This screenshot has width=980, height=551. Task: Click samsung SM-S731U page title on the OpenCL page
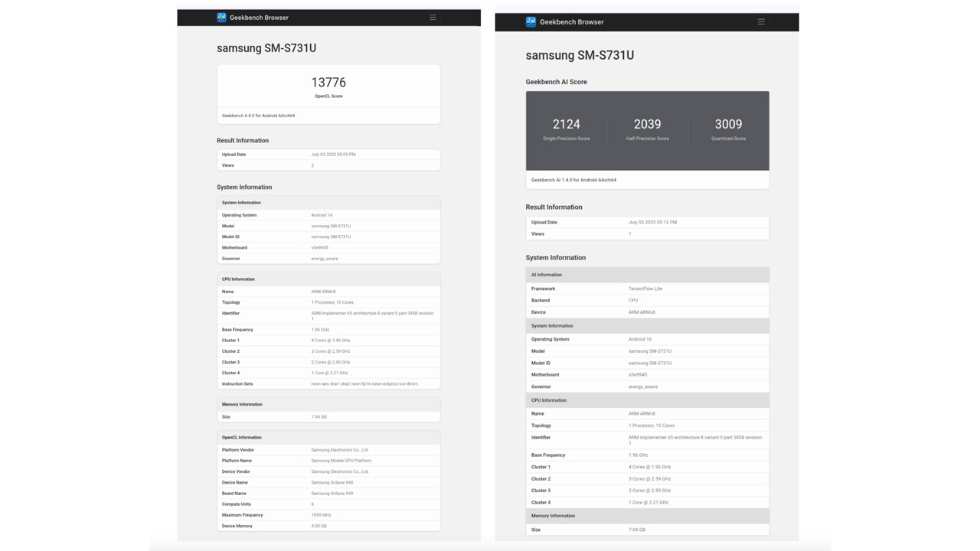click(266, 48)
